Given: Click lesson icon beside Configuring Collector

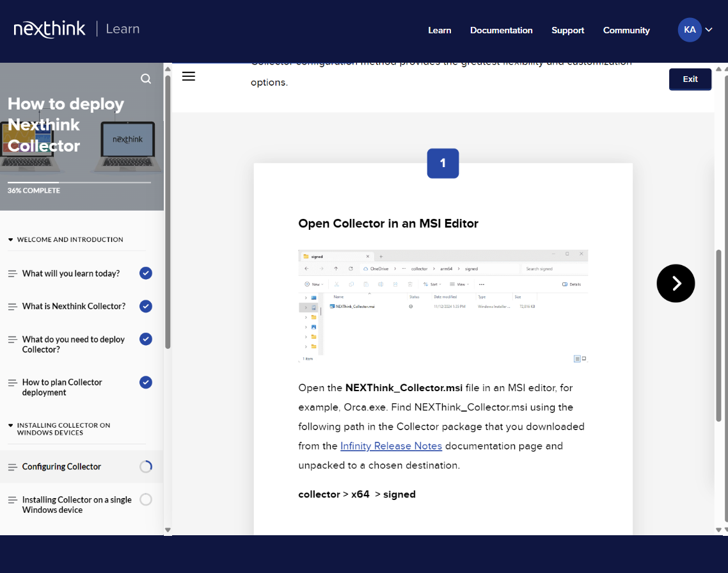Looking at the screenshot, I should tap(12, 467).
